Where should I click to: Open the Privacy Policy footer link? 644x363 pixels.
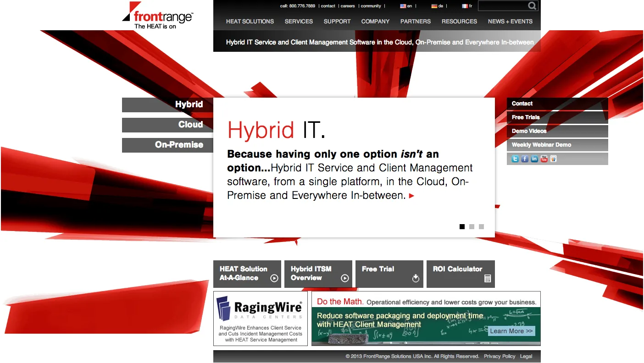coord(500,357)
